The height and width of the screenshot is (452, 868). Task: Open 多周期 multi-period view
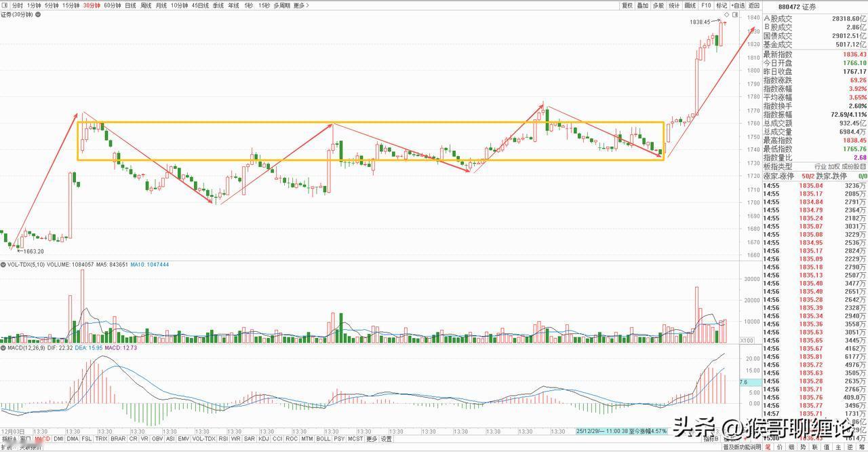tap(282, 5)
